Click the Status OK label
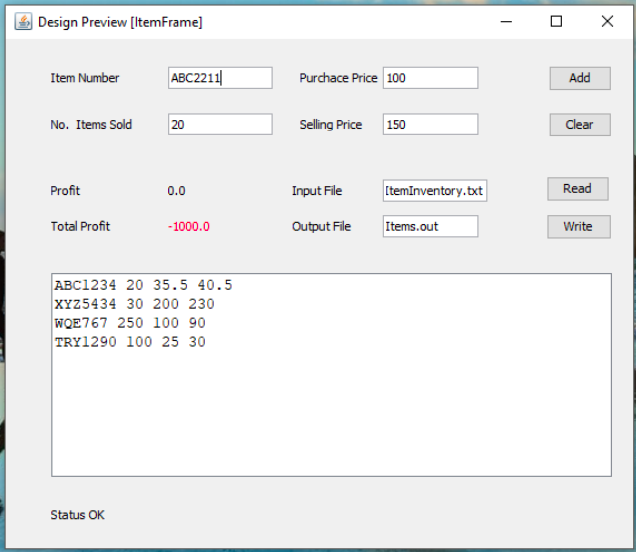Screen dimensions: 636x552 click(77, 515)
